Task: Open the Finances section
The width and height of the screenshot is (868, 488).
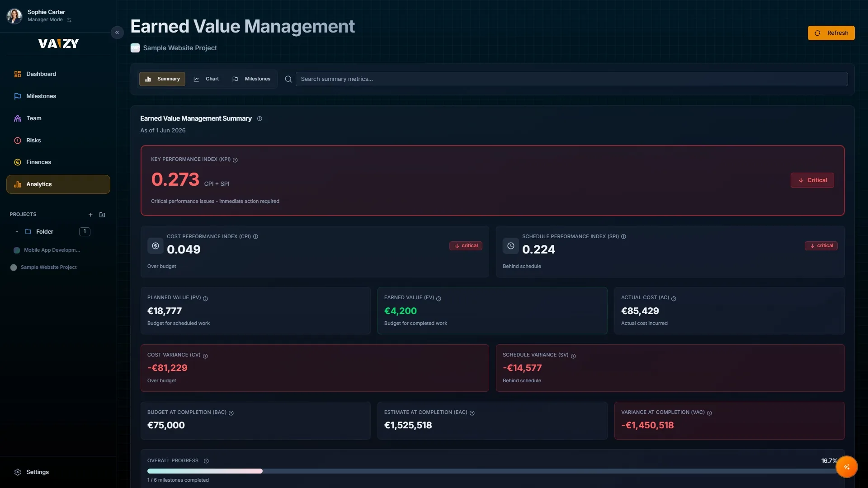Action: click(x=58, y=162)
